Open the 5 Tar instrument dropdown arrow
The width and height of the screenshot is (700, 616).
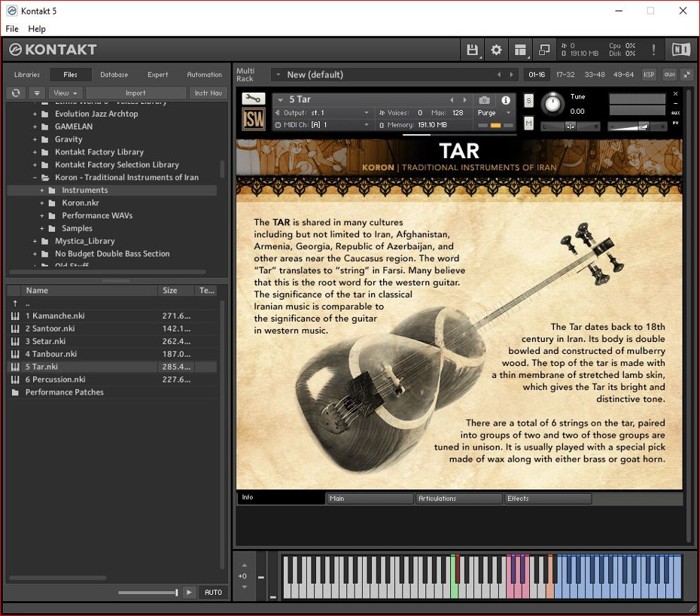(x=280, y=99)
